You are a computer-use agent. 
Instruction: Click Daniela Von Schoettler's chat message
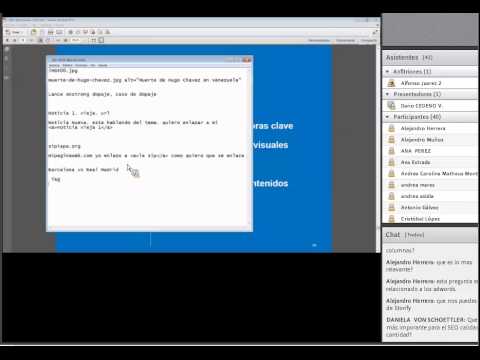[x=432, y=327]
